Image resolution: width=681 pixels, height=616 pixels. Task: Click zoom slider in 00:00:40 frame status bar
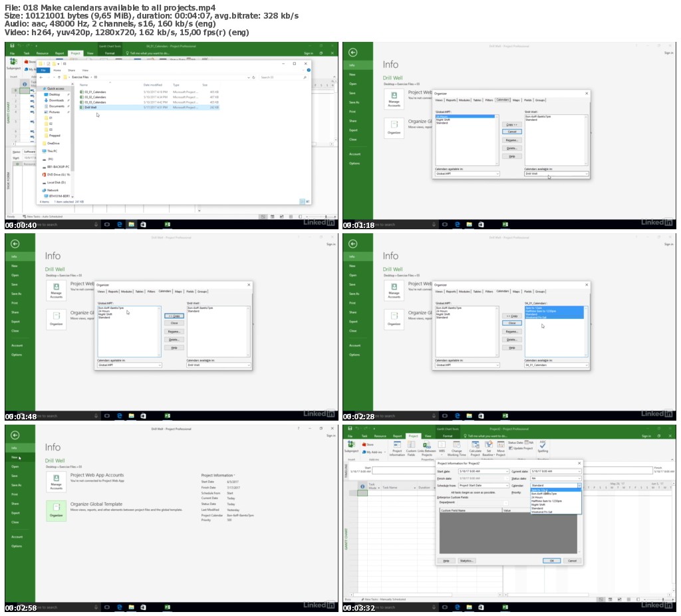[x=322, y=217]
